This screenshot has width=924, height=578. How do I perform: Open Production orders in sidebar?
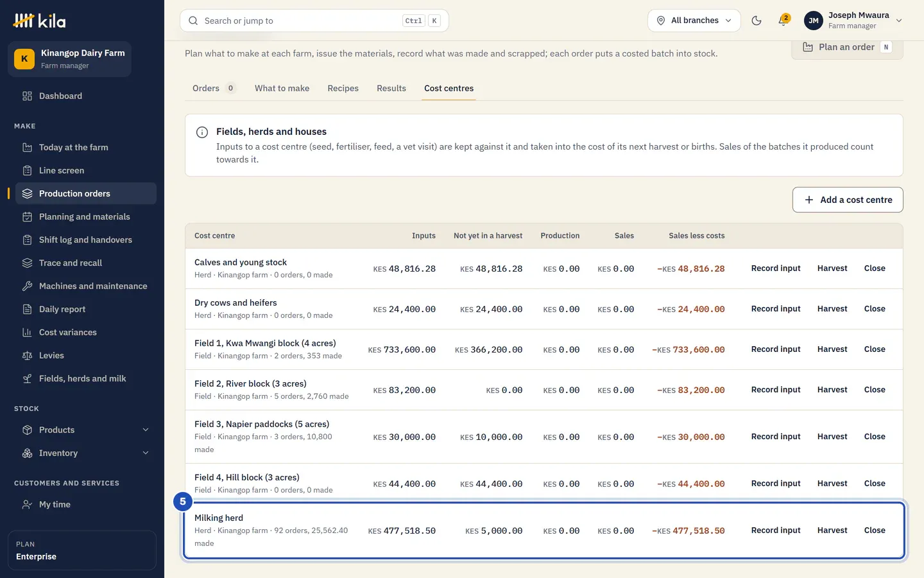coord(86,193)
